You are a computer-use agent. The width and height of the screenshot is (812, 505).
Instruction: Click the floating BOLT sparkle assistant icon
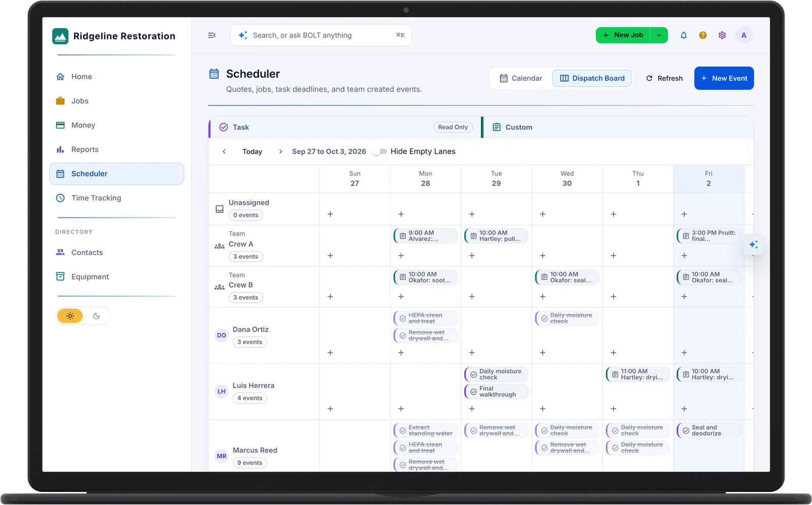point(754,245)
